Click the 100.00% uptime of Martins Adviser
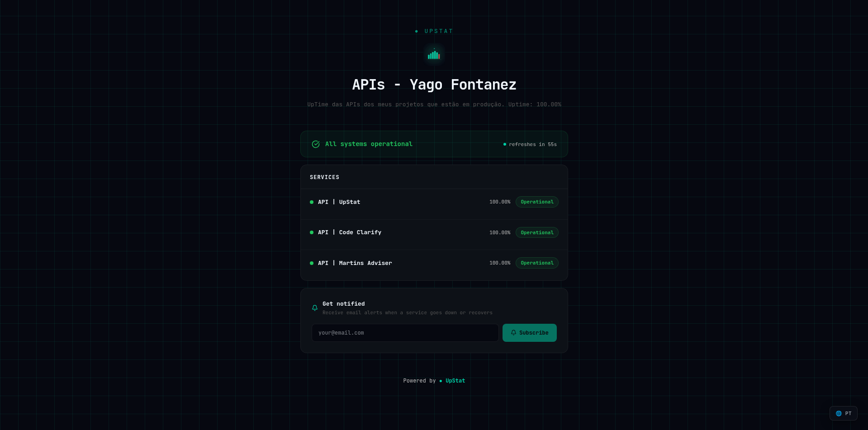Image resolution: width=868 pixels, height=430 pixels. point(500,263)
